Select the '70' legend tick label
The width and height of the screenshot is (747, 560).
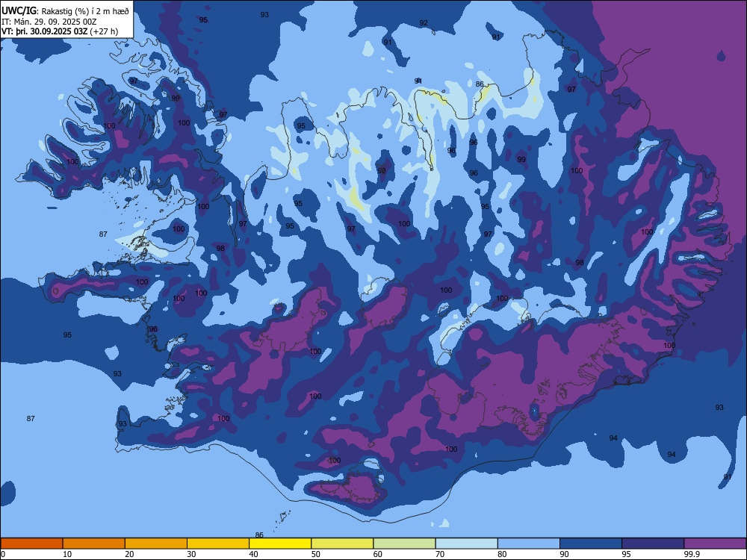440,554
